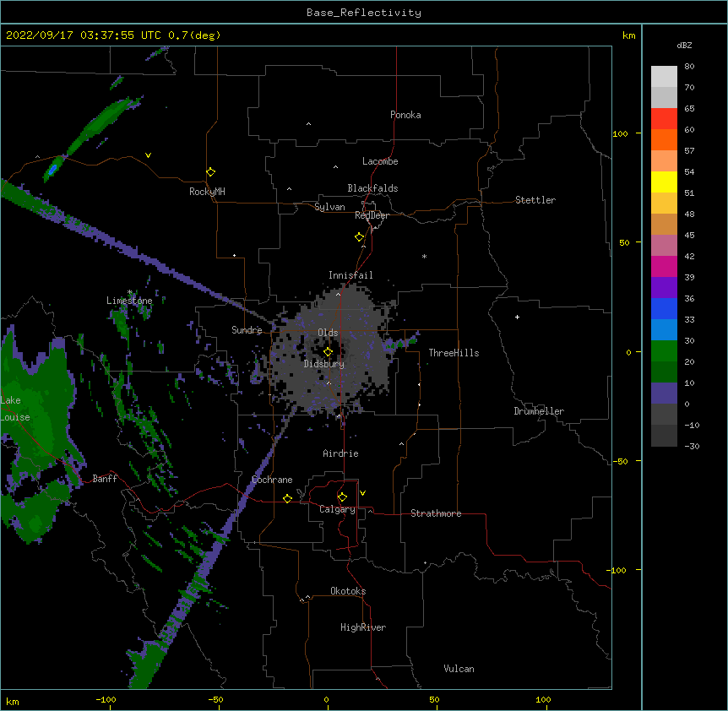Image resolution: width=728 pixels, height=711 pixels.
Task: Click the Banff town label
Action: click(105, 479)
